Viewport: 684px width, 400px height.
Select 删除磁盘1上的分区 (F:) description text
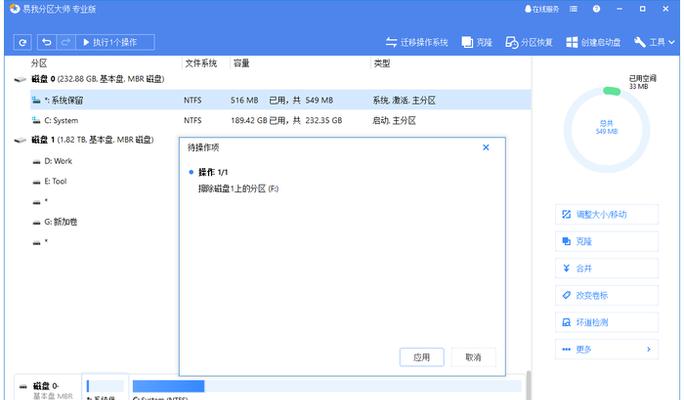[238, 188]
